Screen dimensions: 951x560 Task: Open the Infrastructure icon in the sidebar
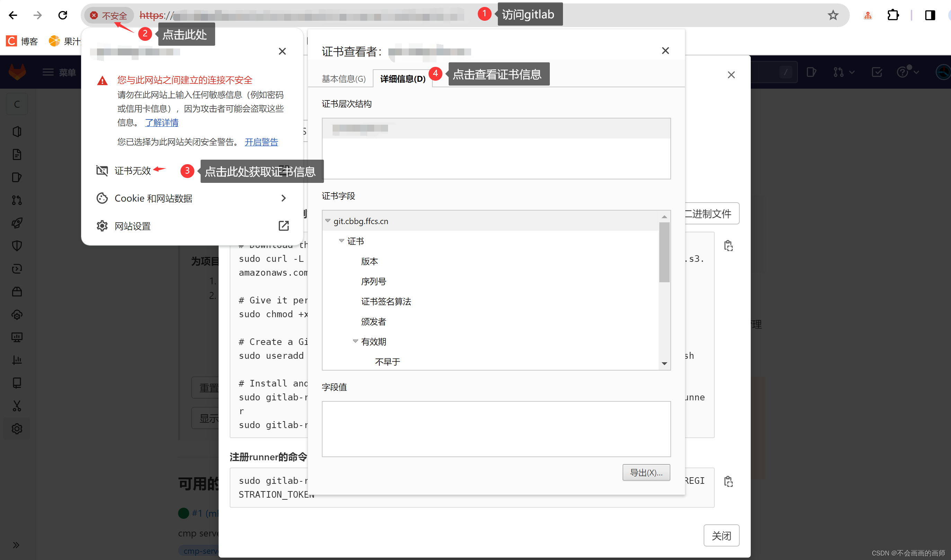[x=17, y=314]
